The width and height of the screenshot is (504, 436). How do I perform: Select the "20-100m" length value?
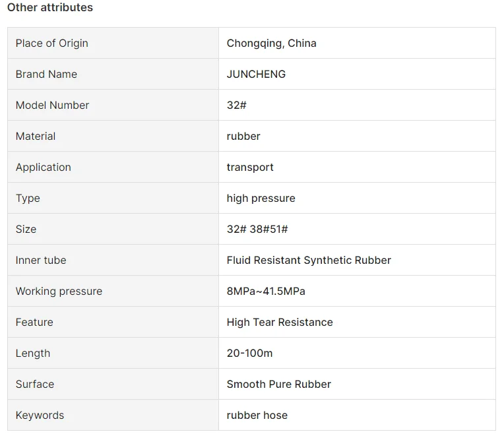click(x=249, y=354)
